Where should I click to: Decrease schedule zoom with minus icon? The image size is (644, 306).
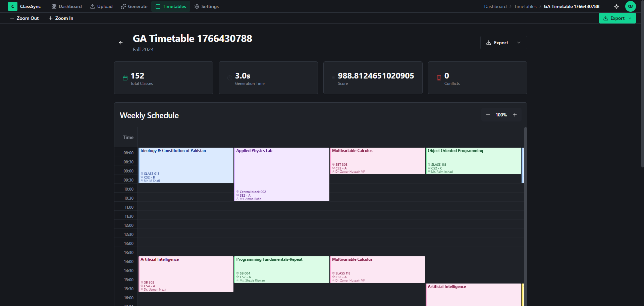(488, 115)
